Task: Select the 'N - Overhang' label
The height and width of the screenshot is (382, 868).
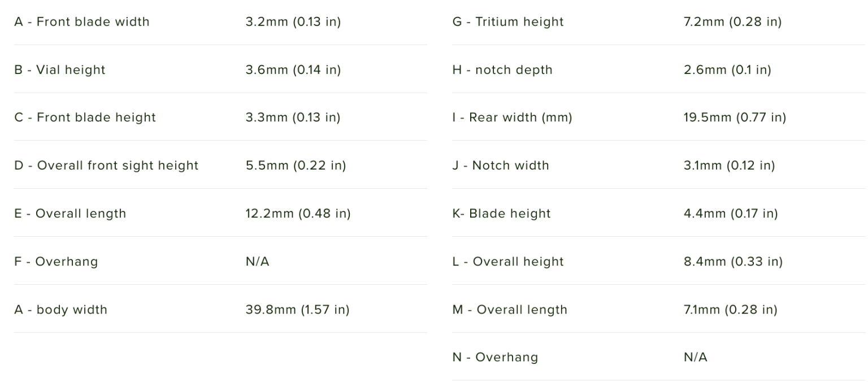Action: pos(495,357)
